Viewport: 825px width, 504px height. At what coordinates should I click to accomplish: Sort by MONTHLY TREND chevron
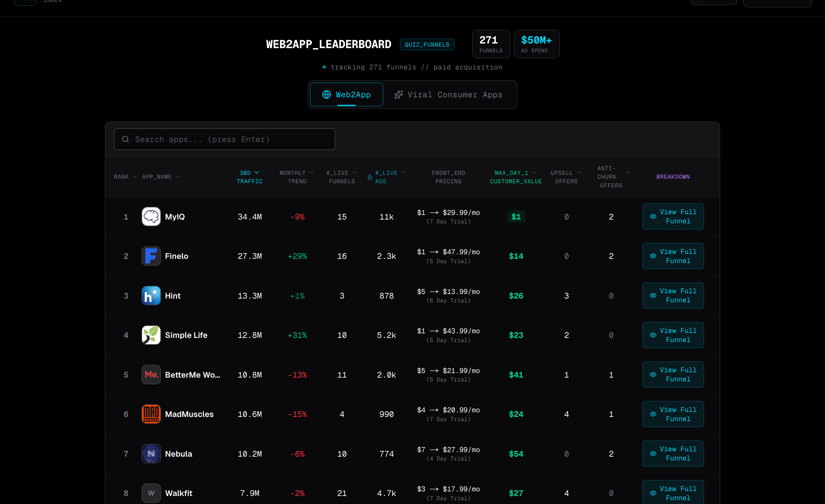pos(312,173)
